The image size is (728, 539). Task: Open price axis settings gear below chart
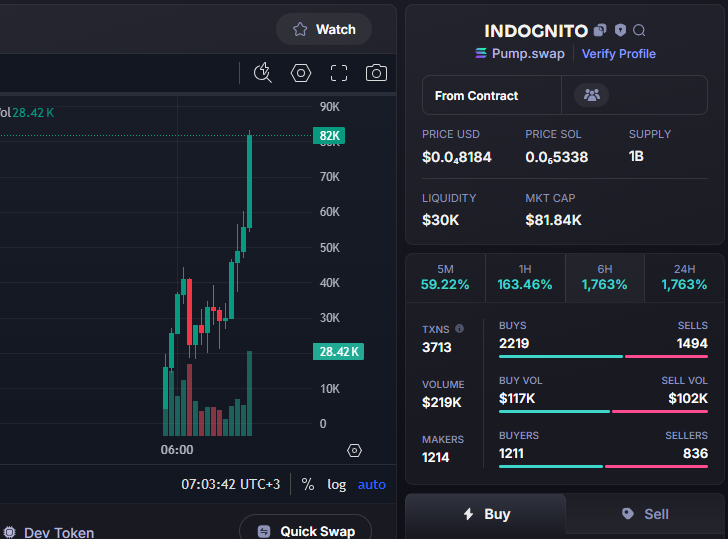354,450
